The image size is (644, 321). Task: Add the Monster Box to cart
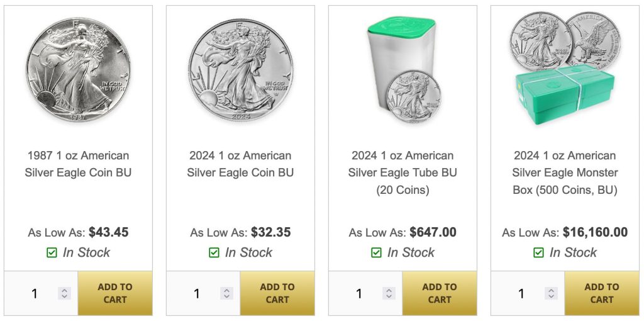click(602, 293)
